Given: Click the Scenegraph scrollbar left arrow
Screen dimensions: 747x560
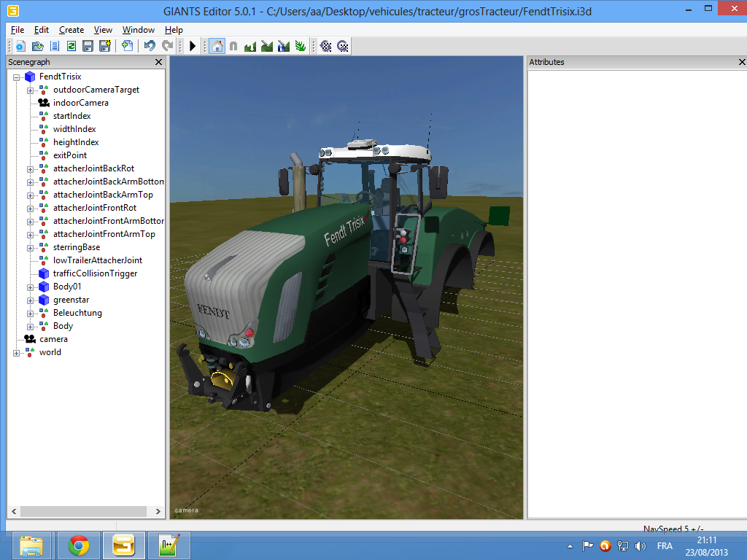Looking at the screenshot, I should [14, 511].
